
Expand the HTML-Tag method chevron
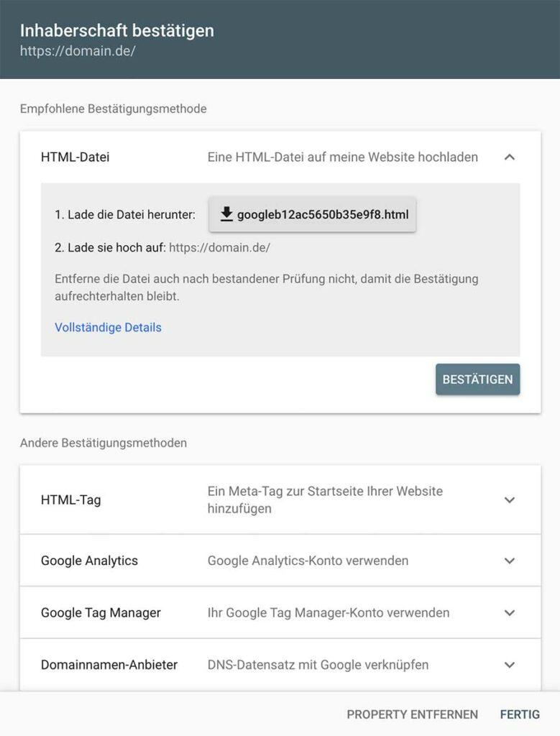[510, 500]
